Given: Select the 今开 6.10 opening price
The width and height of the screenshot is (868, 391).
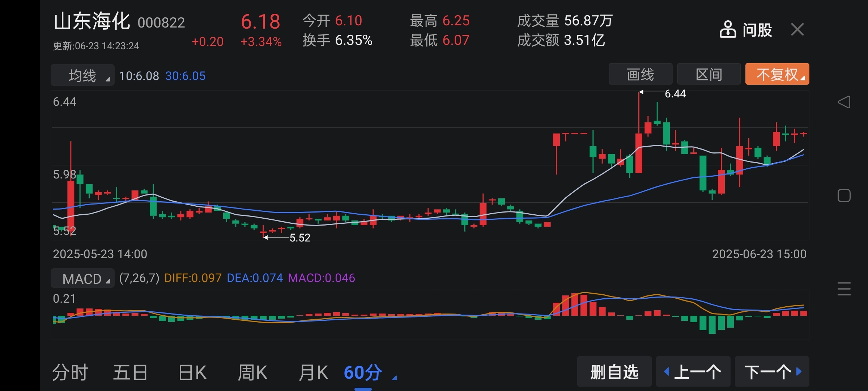Looking at the screenshot, I should point(332,21).
